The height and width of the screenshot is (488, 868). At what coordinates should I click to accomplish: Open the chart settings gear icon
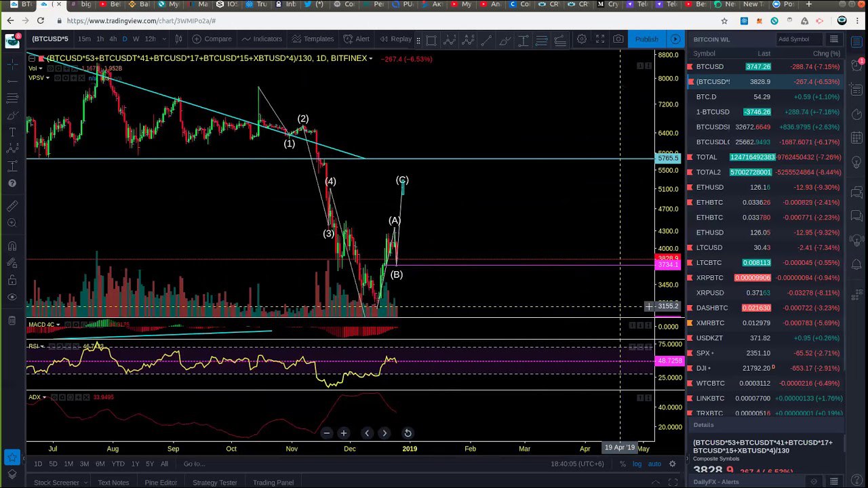(582, 39)
